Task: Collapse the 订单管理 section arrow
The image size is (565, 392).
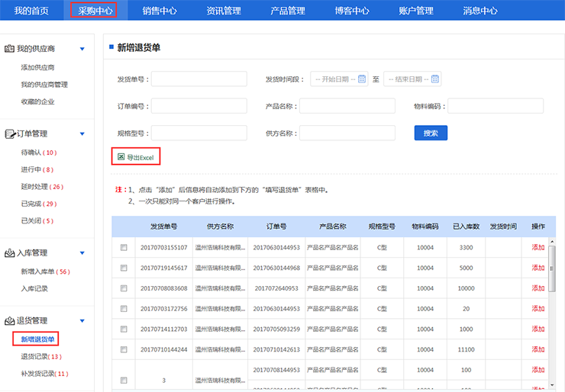Action: pos(82,134)
